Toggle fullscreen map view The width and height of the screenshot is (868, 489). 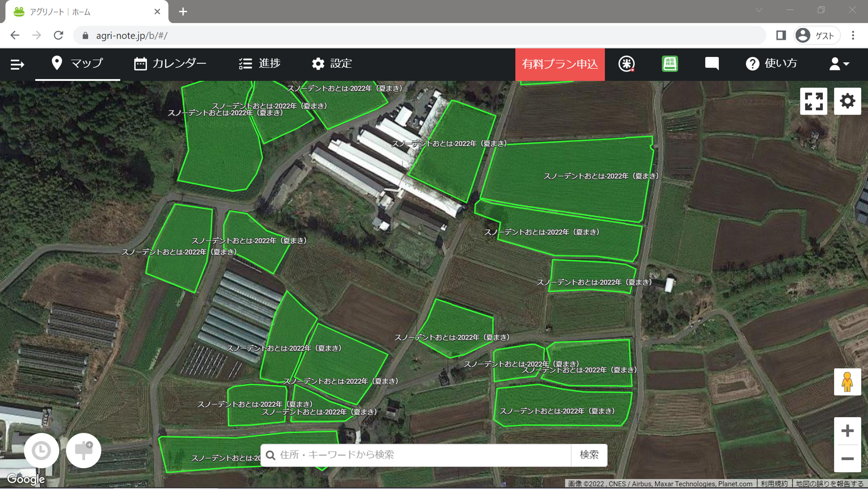coord(813,101)
